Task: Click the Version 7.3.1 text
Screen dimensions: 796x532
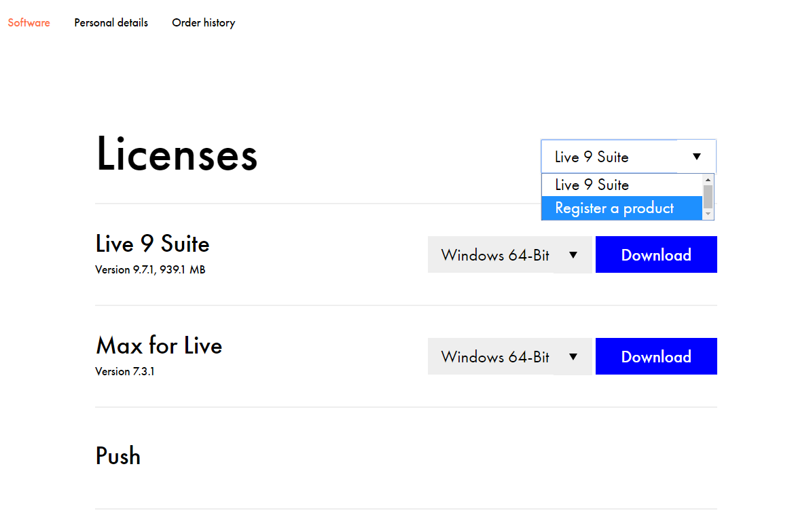Action: (x=125, y=372)
